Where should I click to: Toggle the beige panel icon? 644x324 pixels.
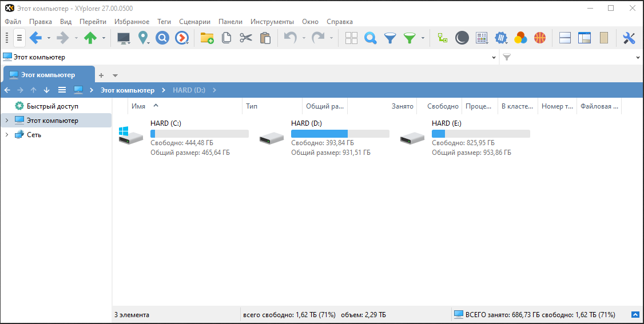coord(604,38)
